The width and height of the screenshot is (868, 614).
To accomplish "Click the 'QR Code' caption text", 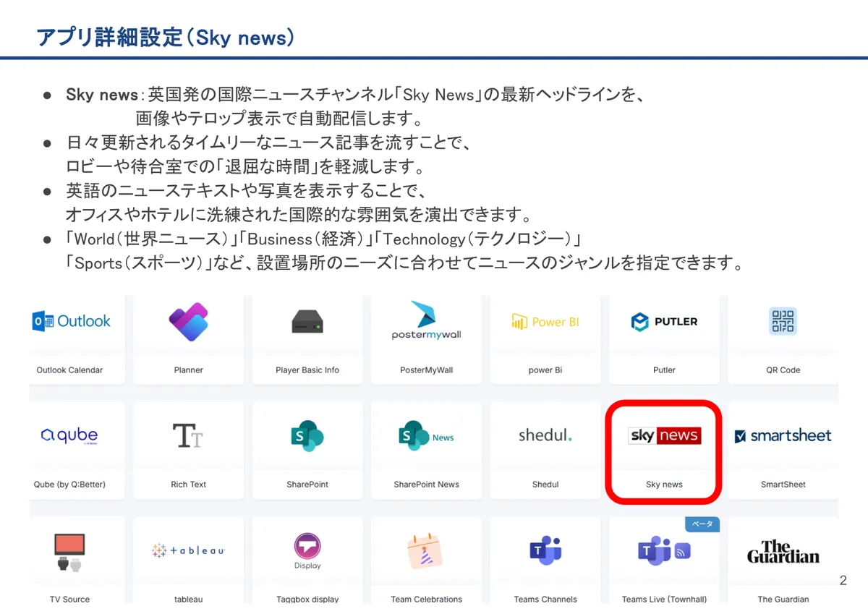I will (783, 370).
